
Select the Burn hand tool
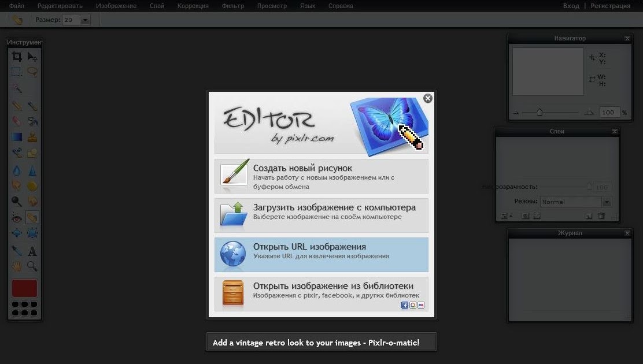pyautogui.click(x=32, y=201)
